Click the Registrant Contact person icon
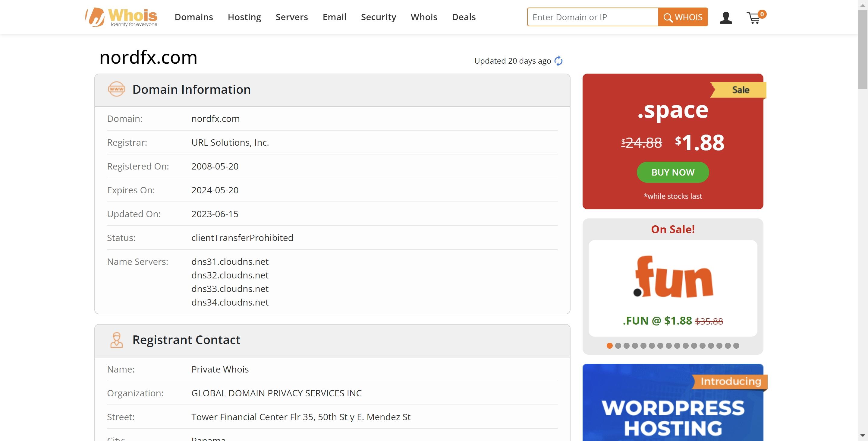 tap(117, 340)
